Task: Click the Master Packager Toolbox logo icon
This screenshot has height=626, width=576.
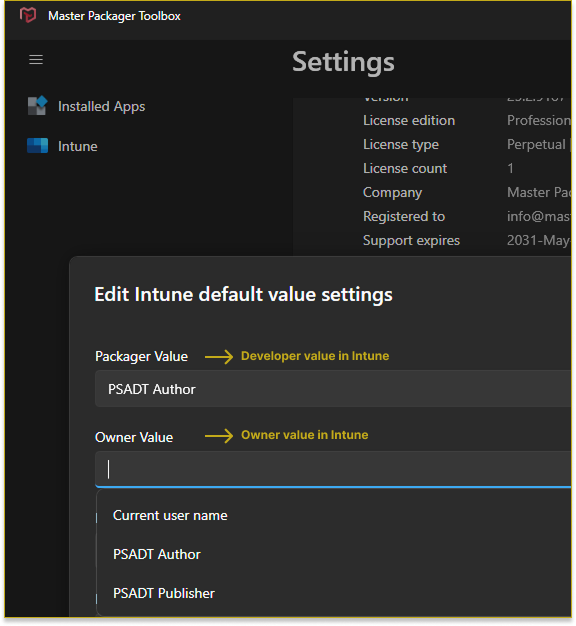Action: point(28,16)
